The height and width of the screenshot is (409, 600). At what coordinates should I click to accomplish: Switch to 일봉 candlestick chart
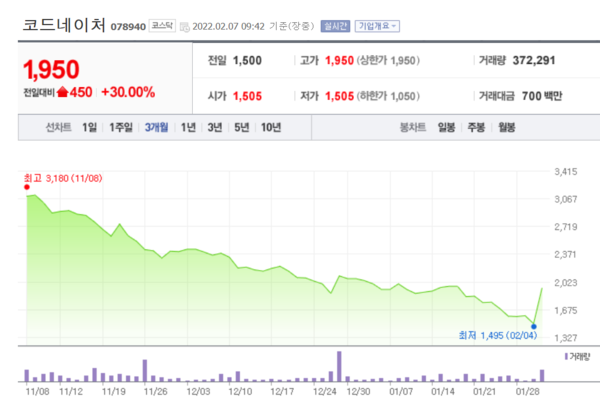click(447, 127)
